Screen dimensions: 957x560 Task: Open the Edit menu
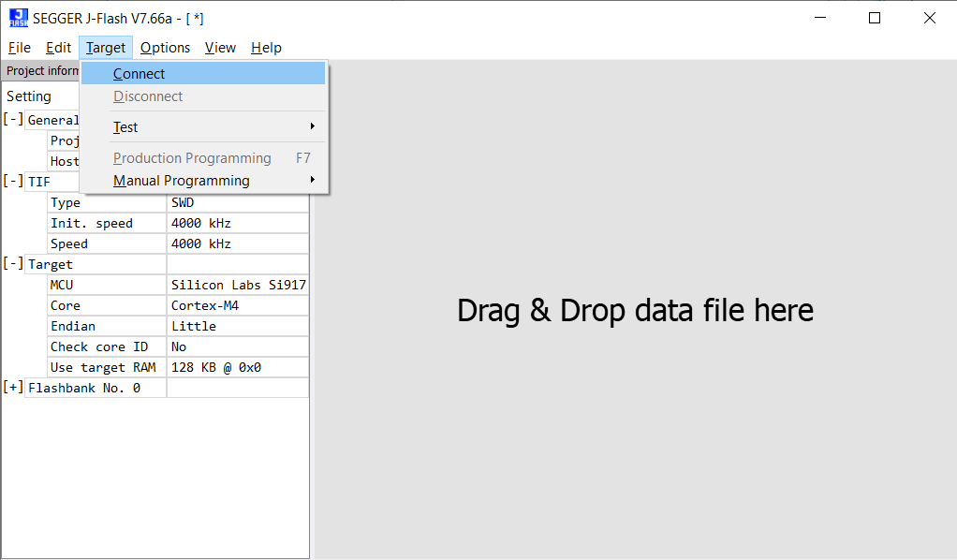pos(59,48)
